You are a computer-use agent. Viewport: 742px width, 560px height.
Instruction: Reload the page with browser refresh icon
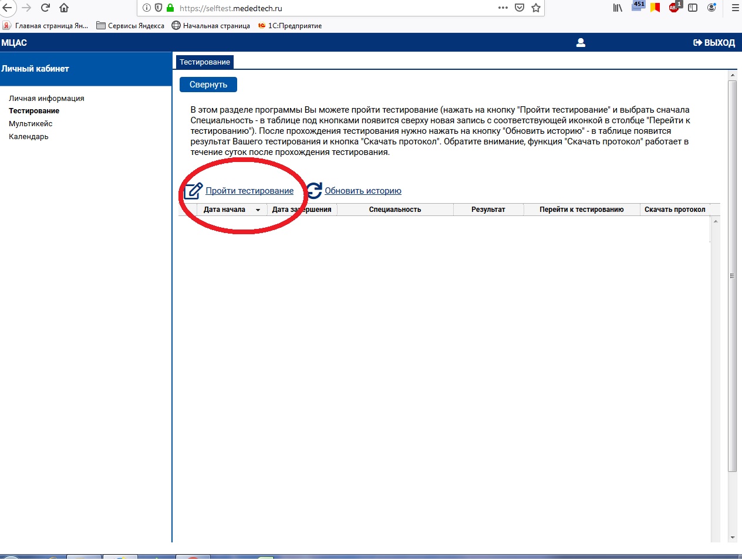(x=45, y=8)
